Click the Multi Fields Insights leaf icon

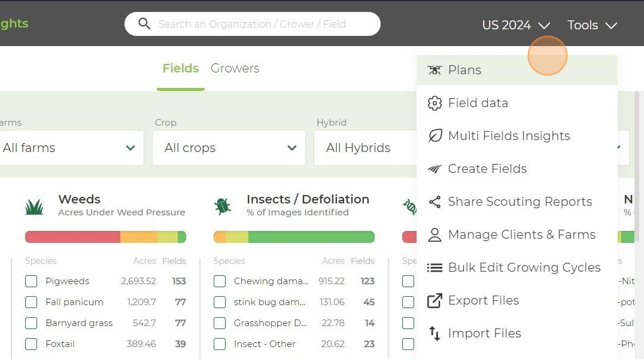[435, 136]
